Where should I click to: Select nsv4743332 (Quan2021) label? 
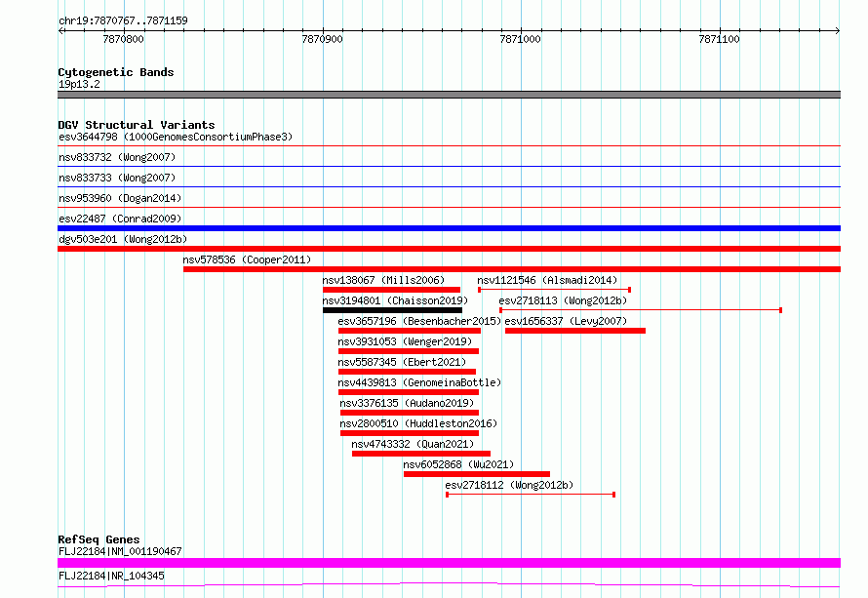pyautogui.click(x=413, y=444)
